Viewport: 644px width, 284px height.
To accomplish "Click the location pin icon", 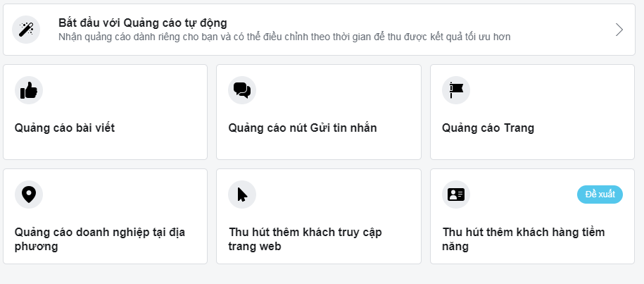I will click(29, 195).
